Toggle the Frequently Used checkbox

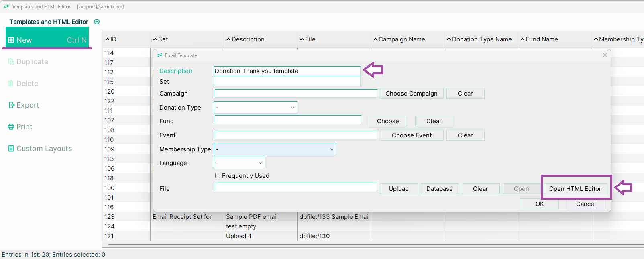[218, 176]
